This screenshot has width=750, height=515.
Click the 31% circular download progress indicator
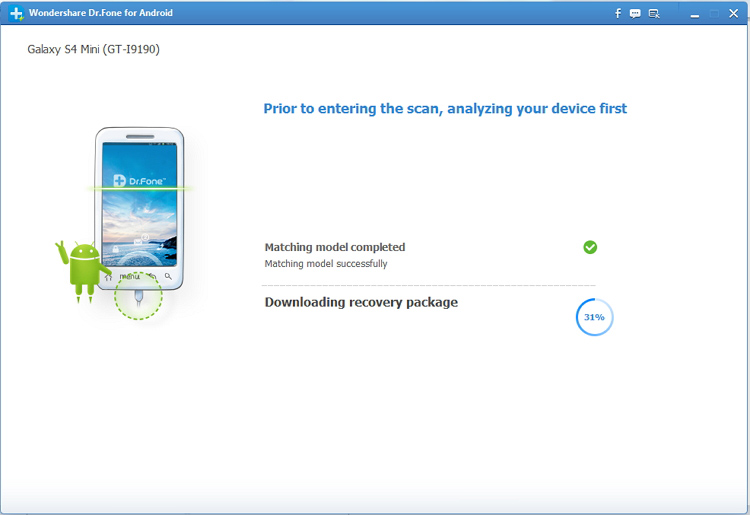point(594,317)
